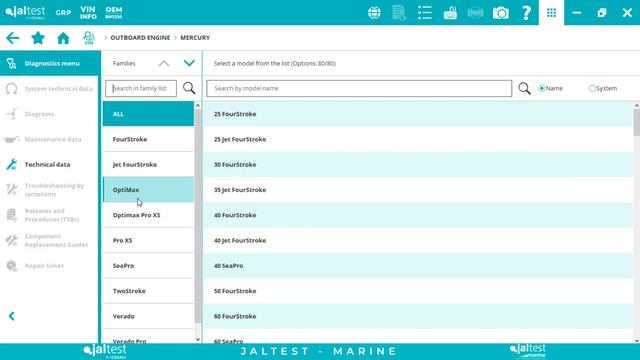Select the OptiMax family
This screenshot has height=360, width=640.
149,190
